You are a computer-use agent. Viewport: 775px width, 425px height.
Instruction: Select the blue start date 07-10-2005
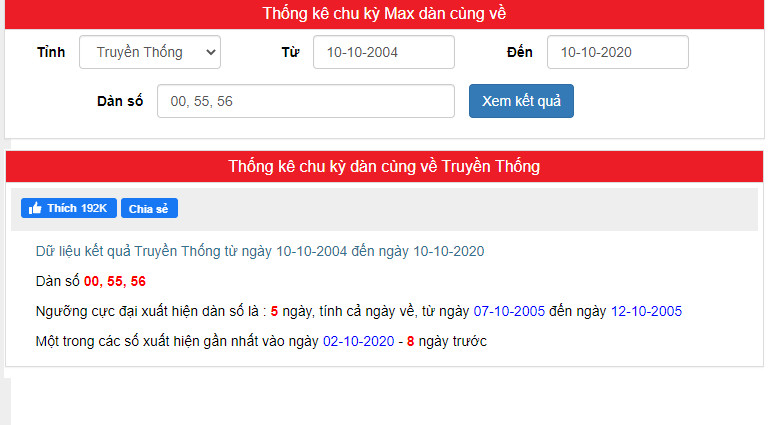[509, 311]
